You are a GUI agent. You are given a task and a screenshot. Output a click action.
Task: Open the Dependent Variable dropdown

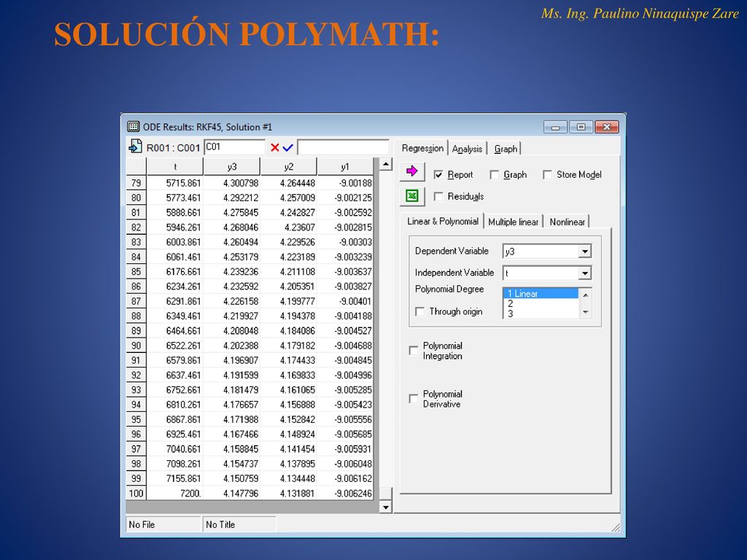(x=584, y=251)
